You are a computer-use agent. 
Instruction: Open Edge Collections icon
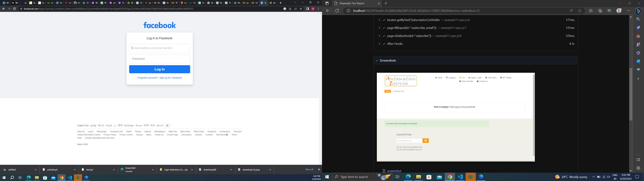600,11
